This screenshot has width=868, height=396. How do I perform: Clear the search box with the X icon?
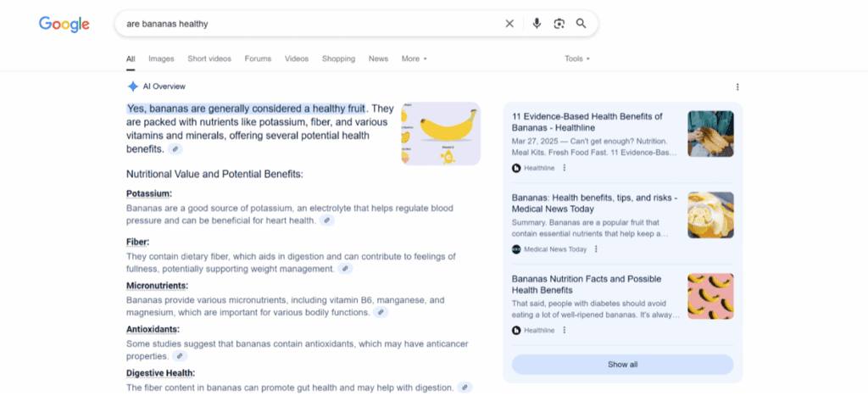click(x=509, y=24)
